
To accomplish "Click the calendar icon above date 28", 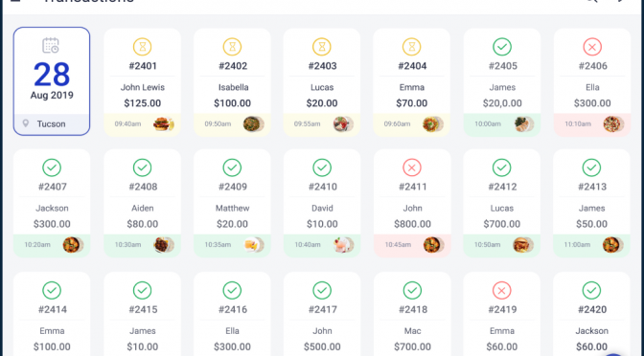I will tap(51, 45).
